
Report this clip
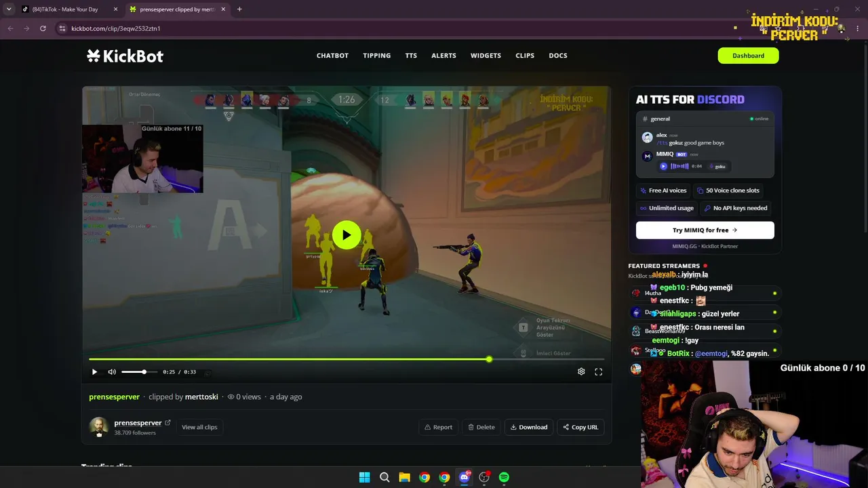[x=438, y=427]
